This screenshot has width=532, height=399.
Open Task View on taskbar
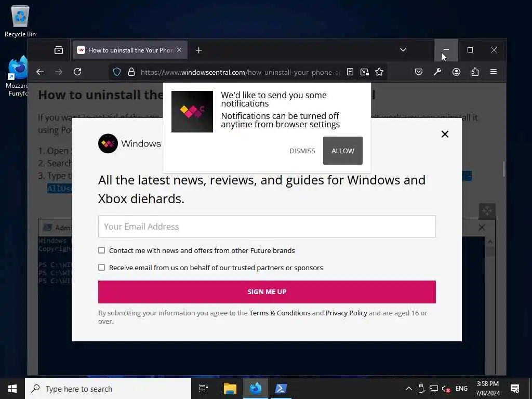[x=204, y=389]
